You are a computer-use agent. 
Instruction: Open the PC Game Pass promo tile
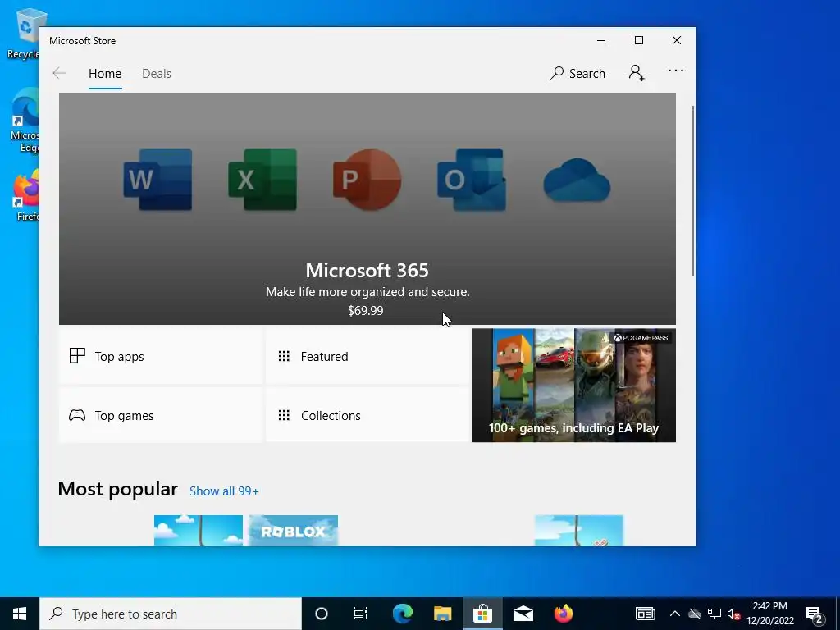pyautogui.click(x=573, y=386)
